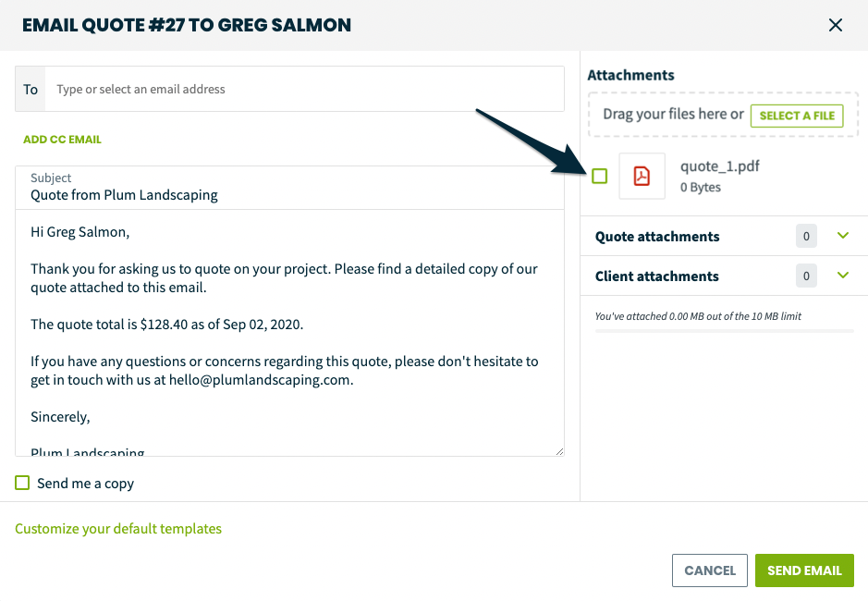Expand Client attachments with its chevron

coord(842,276)
